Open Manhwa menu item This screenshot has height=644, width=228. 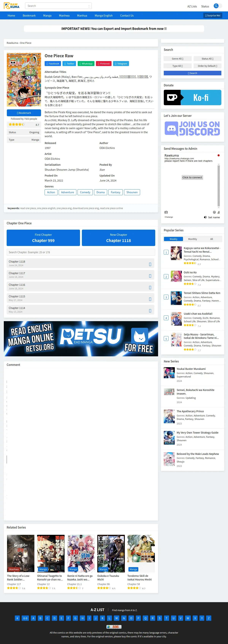(64, 15)
